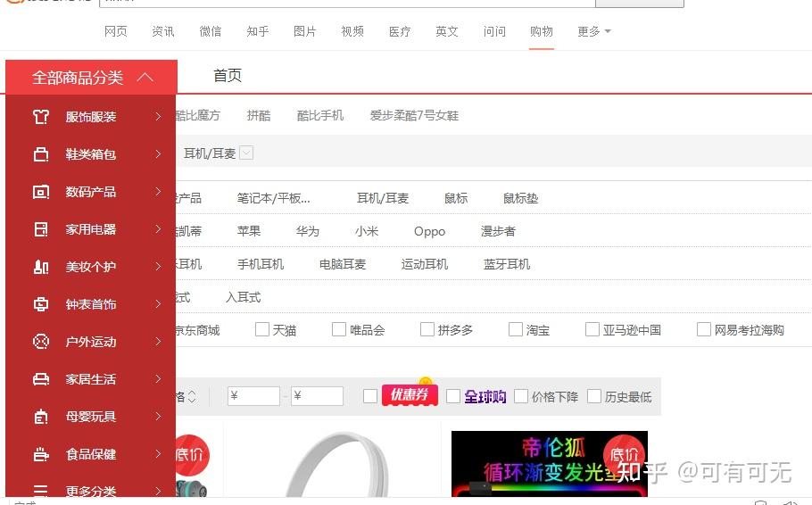Click the 全球购 global shopping label
Image resolution: width=812 pixels, height=505 pixels.
485,397
